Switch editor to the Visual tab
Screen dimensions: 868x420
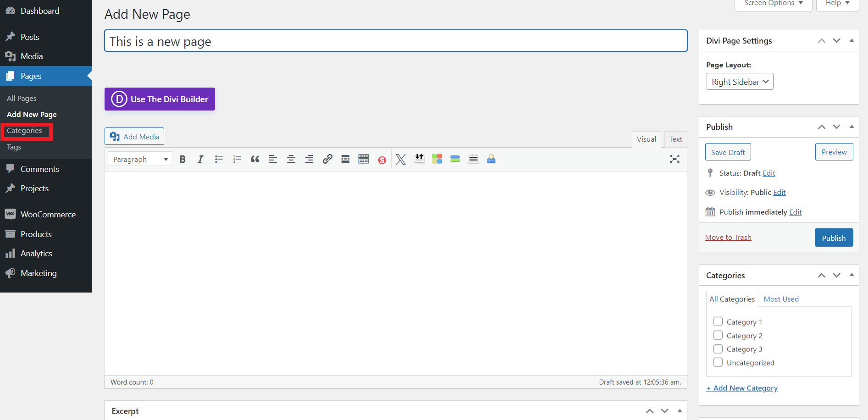coord(646,139)
